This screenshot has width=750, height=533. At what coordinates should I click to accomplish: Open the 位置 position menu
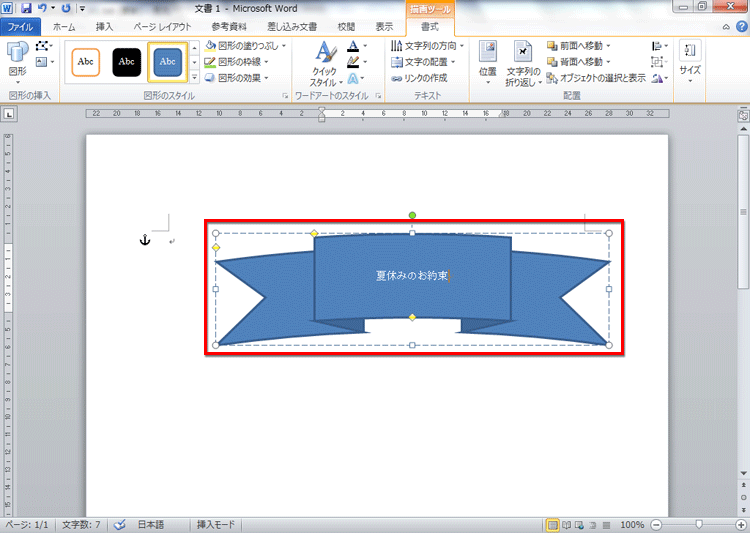[488, 63]
